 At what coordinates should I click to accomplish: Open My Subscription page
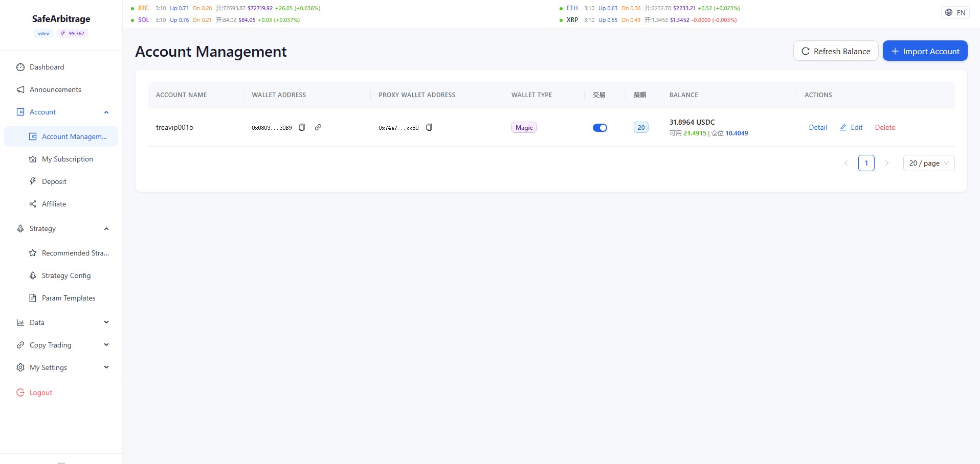point(67,159)
